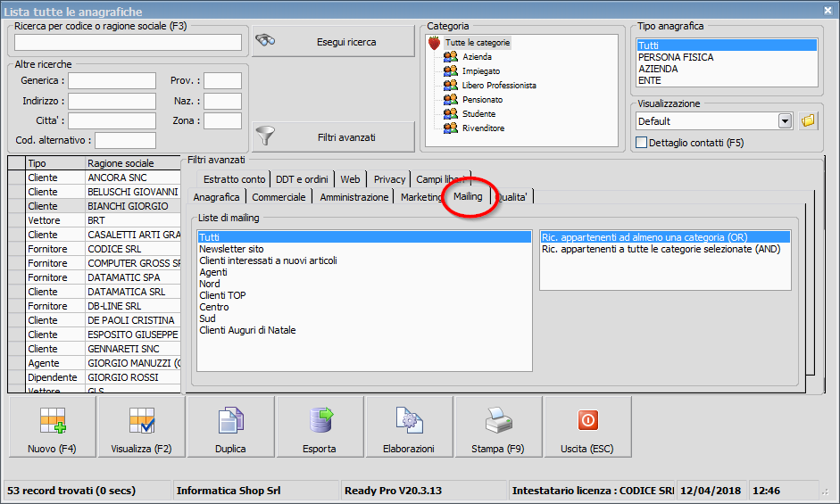
Task: Select AZIENDA in Tipo anagrafica list
Action: 727,69
